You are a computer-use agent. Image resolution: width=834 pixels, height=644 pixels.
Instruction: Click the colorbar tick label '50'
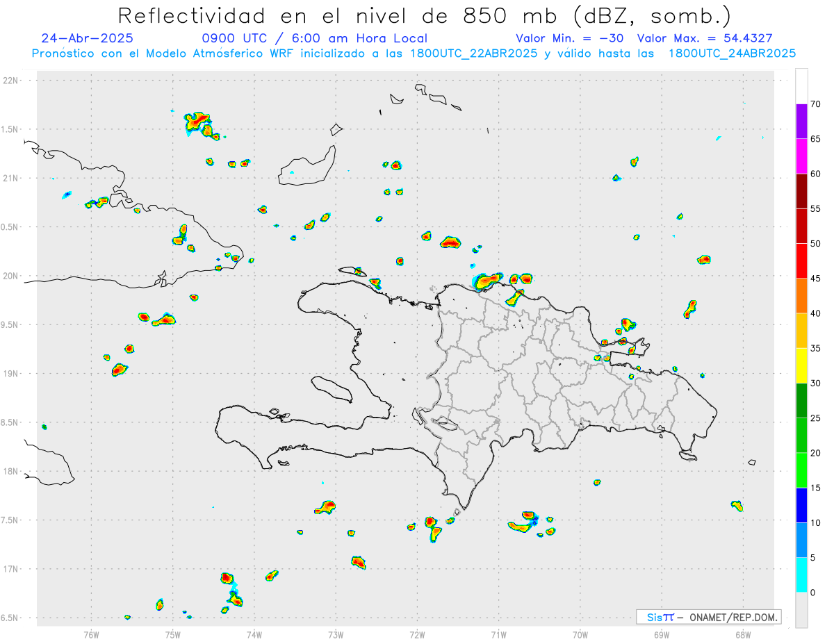point(815,244)
